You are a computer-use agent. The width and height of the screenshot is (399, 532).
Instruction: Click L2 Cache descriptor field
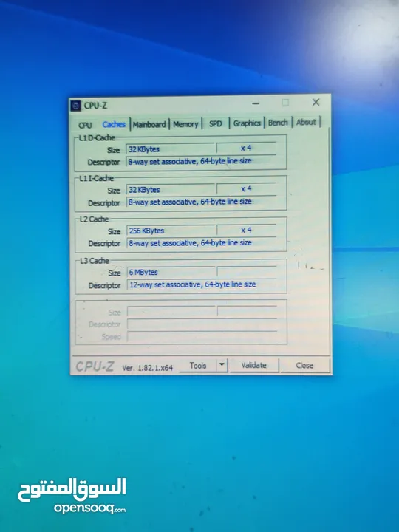point(202,242)
